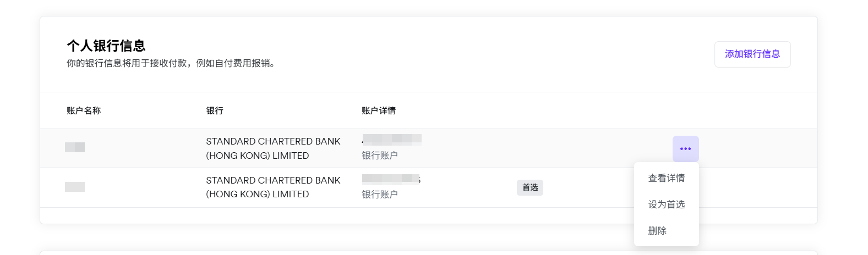Screen dimensions: 868x255
Task: Click 删除 in the options menu
Action: coord(657,231)
